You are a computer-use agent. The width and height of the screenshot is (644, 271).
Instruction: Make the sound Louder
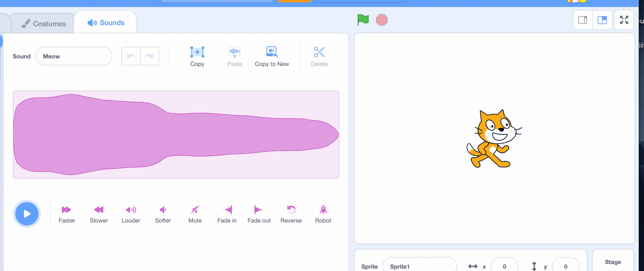tap(130, 214)
